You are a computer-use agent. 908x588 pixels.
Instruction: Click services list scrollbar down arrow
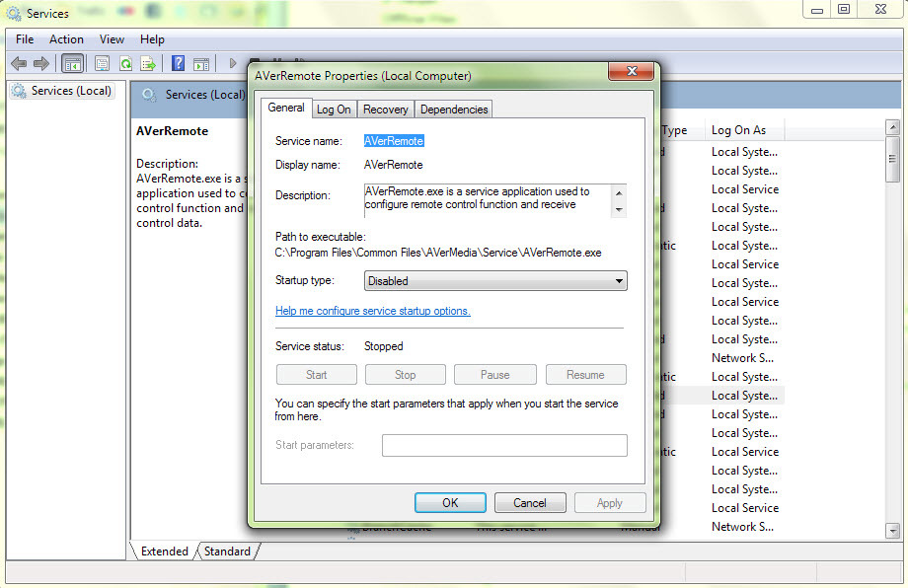point(893,530)
